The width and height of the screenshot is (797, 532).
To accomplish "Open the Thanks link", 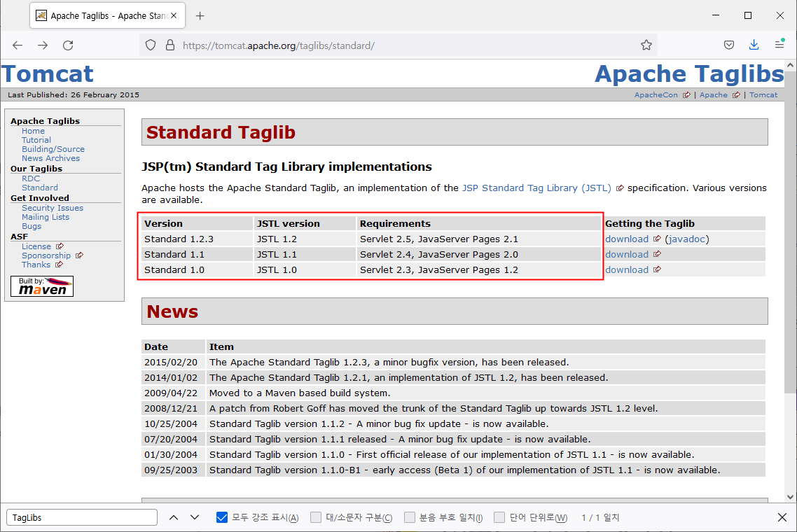I will (x=36, y=265).
